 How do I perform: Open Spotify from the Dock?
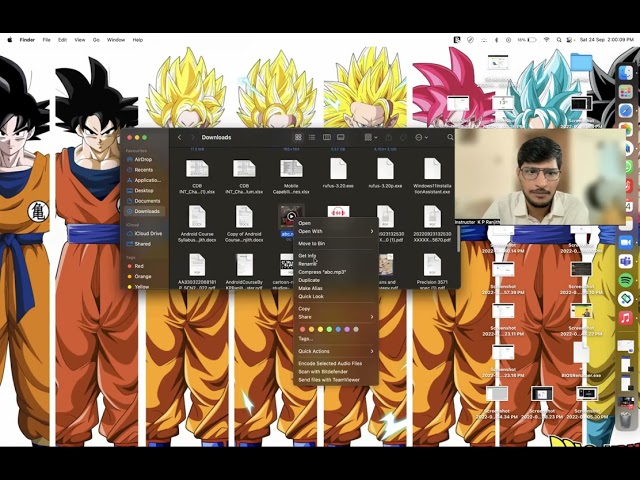point(625,280)
